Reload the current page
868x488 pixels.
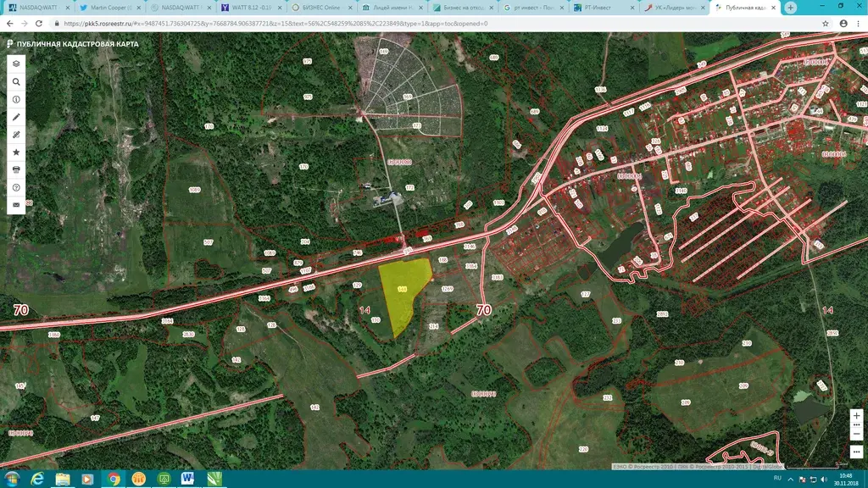tap(39, 24)
